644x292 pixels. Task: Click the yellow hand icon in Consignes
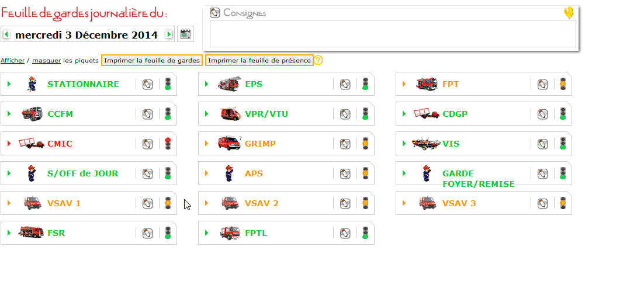click(569, 13)
